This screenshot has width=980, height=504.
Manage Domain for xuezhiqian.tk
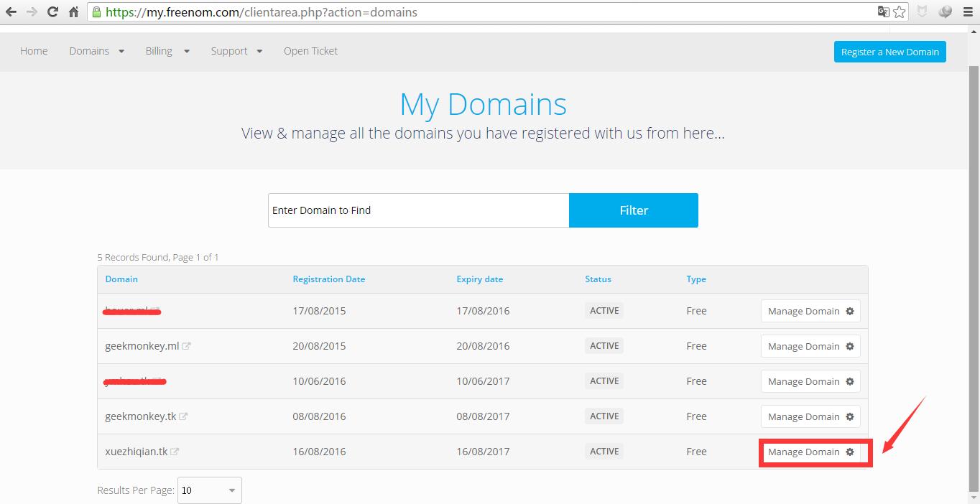pyautogui.click(x=810, y=452)
